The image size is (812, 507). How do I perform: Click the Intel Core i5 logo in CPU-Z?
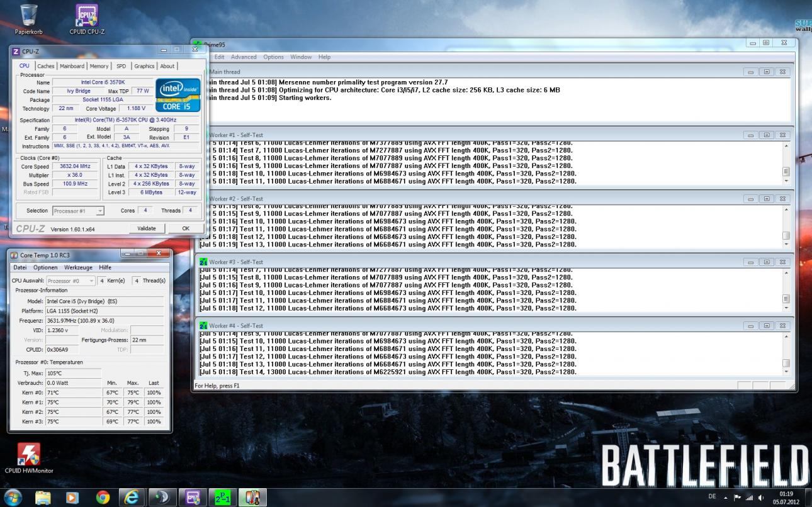click(178, 95)
